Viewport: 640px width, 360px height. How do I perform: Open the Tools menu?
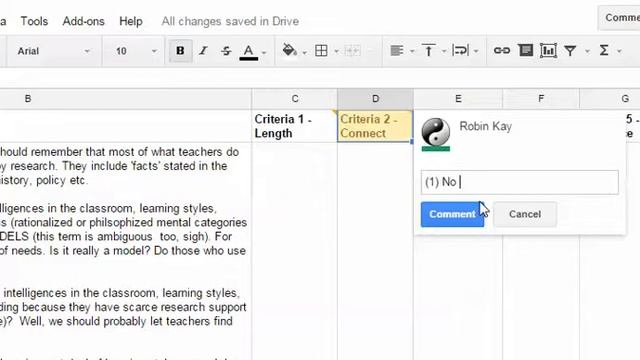click(34, 21)
